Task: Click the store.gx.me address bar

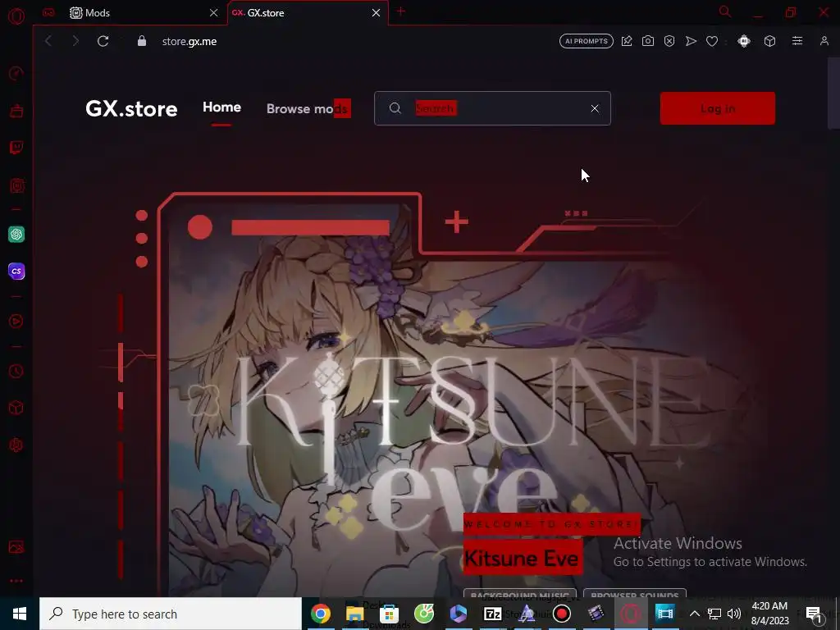Action: click(189, 41)
